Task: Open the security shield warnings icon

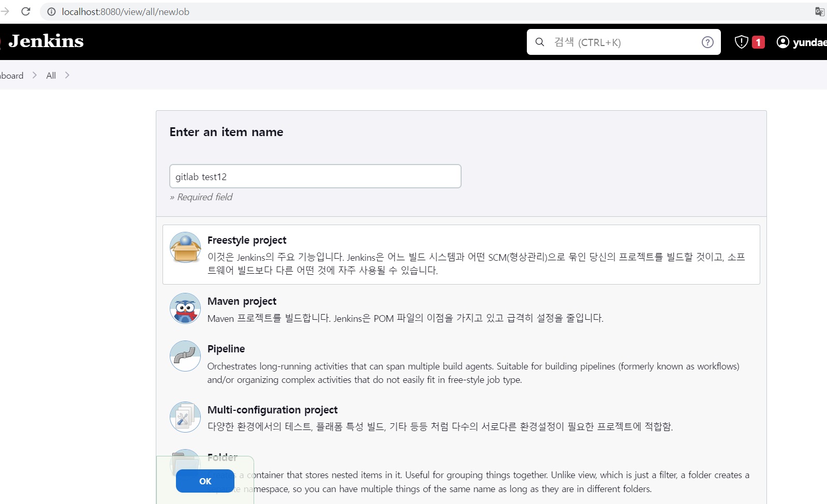Action: point(742,42)
